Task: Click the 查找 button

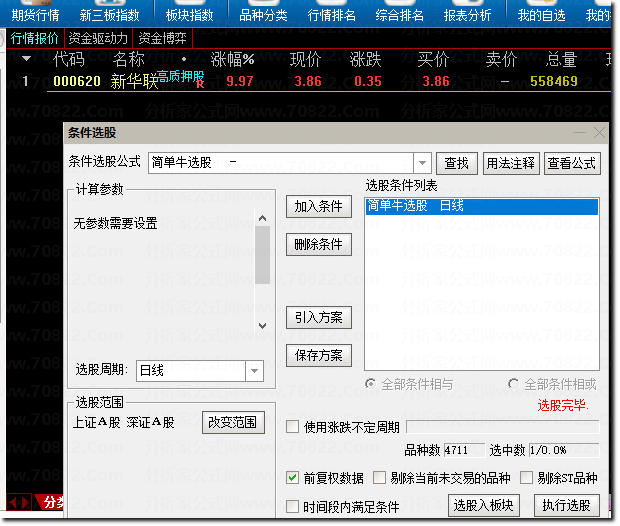Action: coord(457,163)
